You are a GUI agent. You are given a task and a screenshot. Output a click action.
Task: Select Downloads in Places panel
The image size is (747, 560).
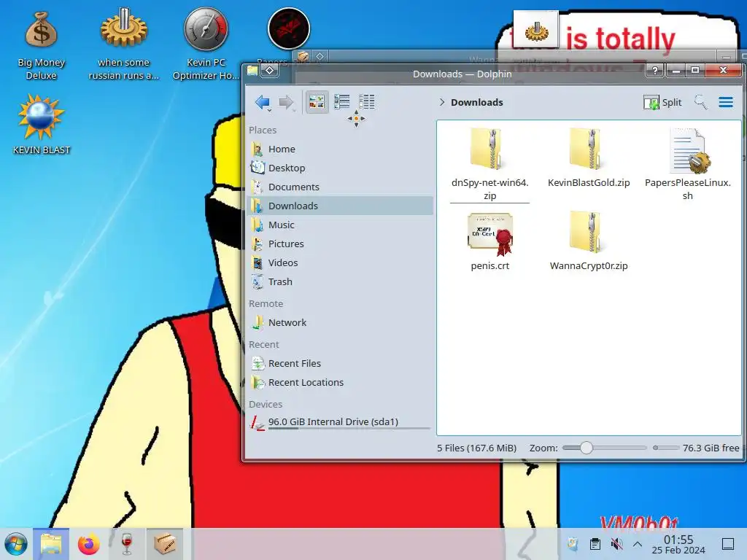click(x=340, y=206)
